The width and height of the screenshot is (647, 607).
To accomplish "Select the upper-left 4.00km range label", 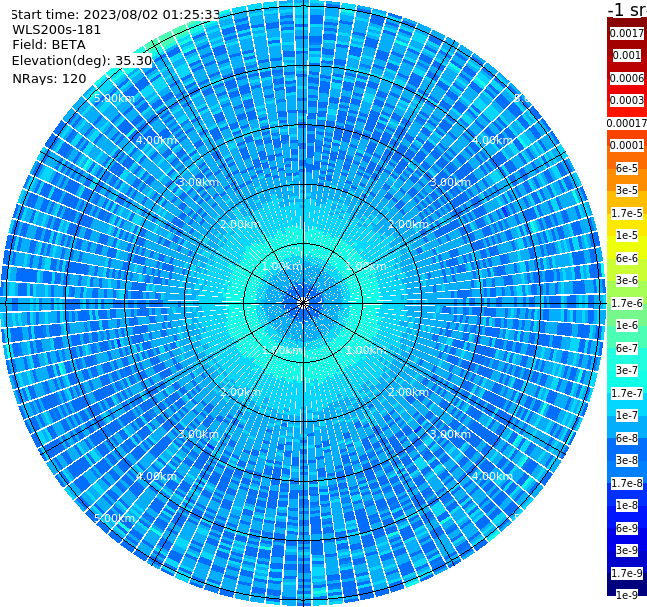I will [x=156, y=140].
